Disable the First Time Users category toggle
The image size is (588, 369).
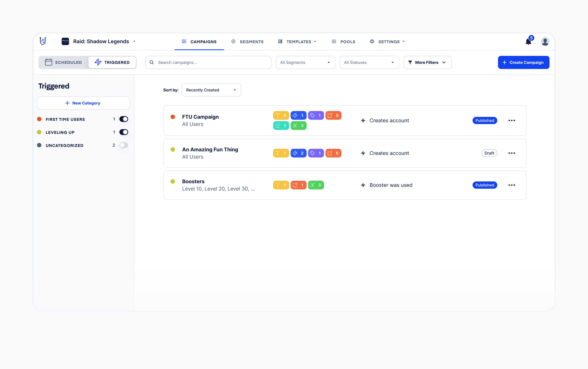124,119
